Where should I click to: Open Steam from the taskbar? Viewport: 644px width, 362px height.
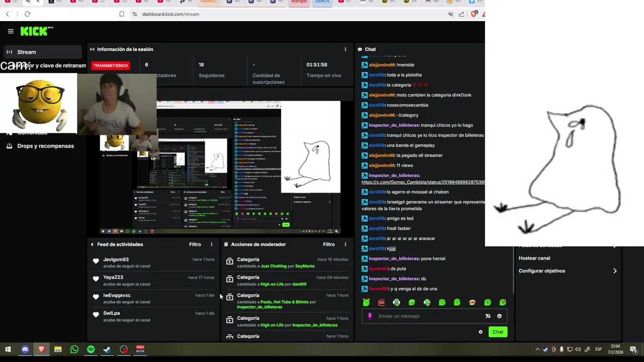click(107, 349)
